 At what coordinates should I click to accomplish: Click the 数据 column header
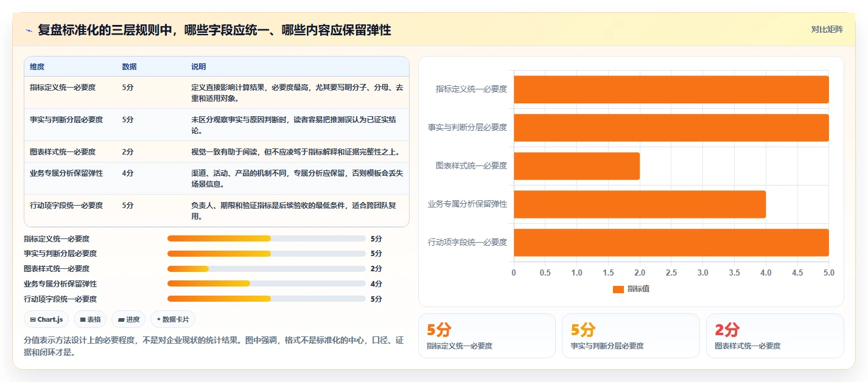pyautogui.click(x=129, y=66)
